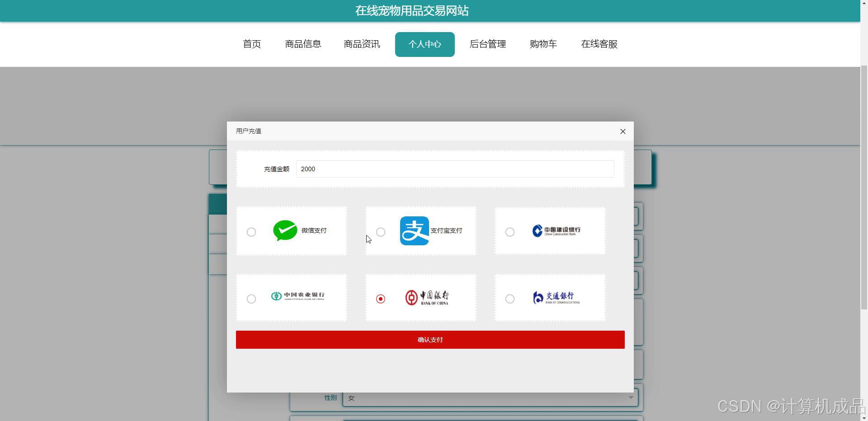Click the Agricultural Bank of China logo
This screenshot has width=868, height=421.
[x=297, y=296]
